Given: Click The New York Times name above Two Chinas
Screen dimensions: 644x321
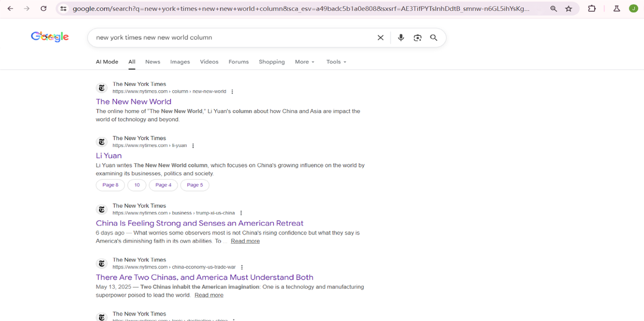Looking at the screenshot, I should 139,260.
